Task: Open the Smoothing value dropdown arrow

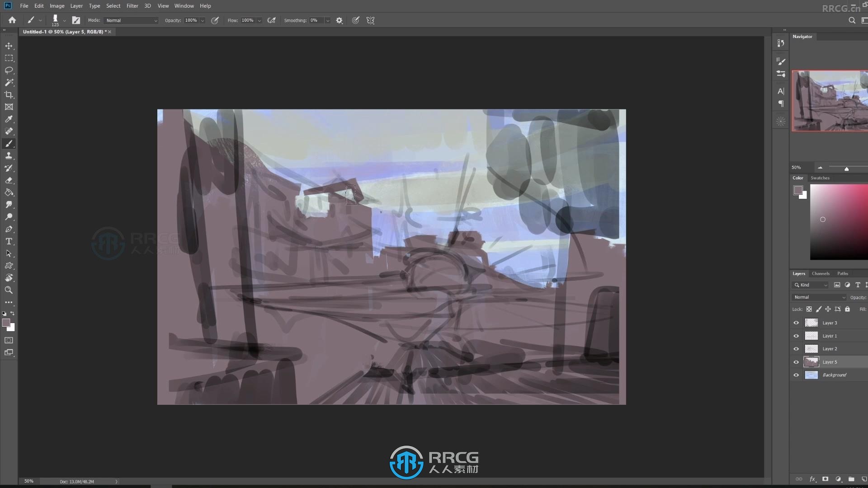Action: [x=327, y=20]
